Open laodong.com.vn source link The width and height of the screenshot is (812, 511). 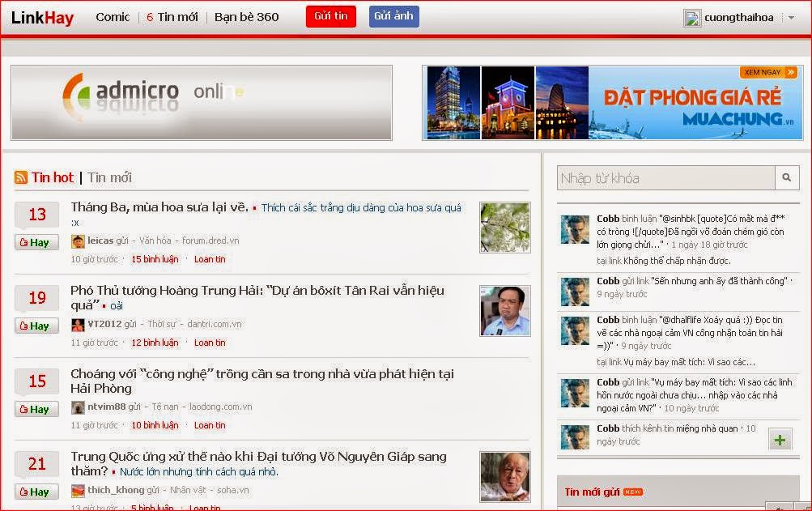coord(220,407)
